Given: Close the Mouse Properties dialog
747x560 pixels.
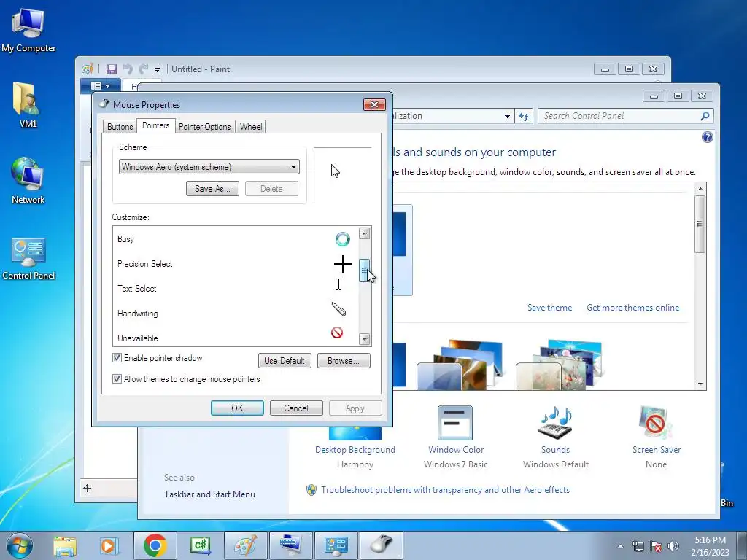Looking at the screenshot, I should click(374, 105).
